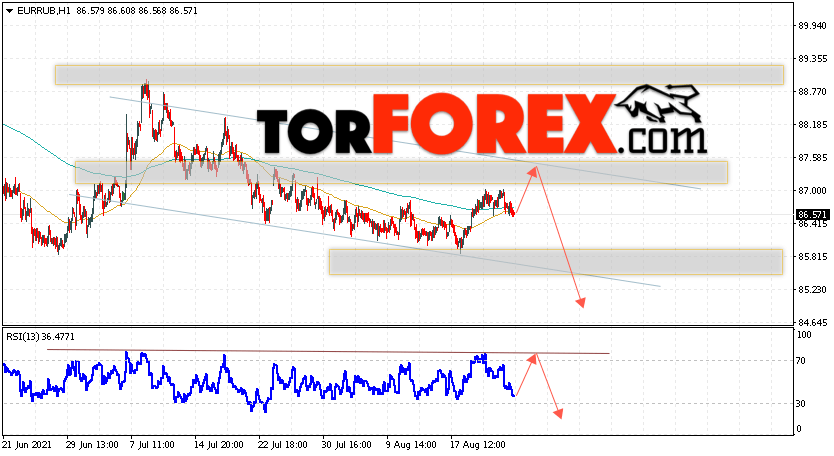Click the RSI(13) 36.4771 indicator label
Image resolution: width=834 pixels, height=456 pixels.
tap(40, 336)
